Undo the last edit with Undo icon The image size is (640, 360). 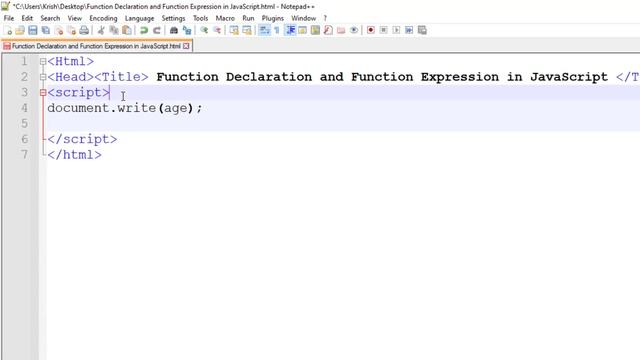coord(144,30)
